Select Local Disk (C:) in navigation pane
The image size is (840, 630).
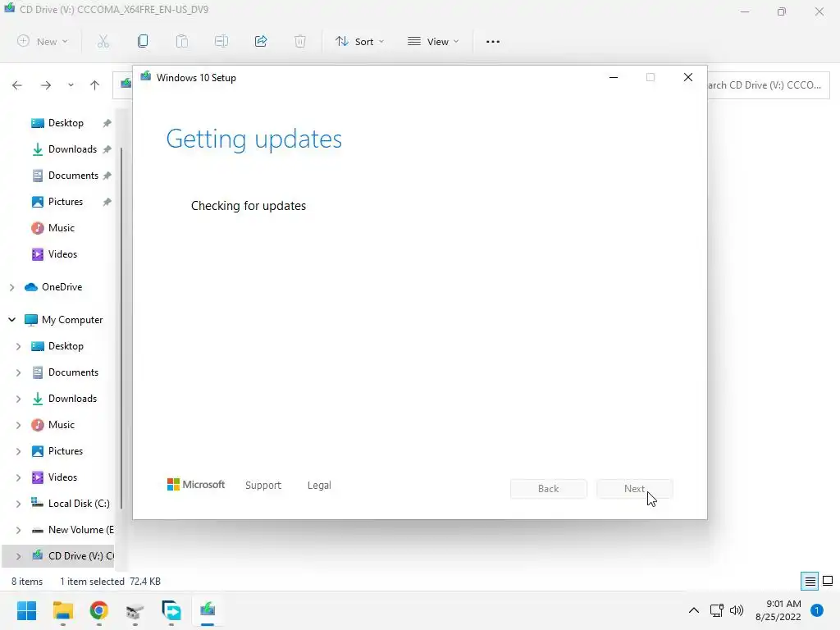(x=71, y=504)
